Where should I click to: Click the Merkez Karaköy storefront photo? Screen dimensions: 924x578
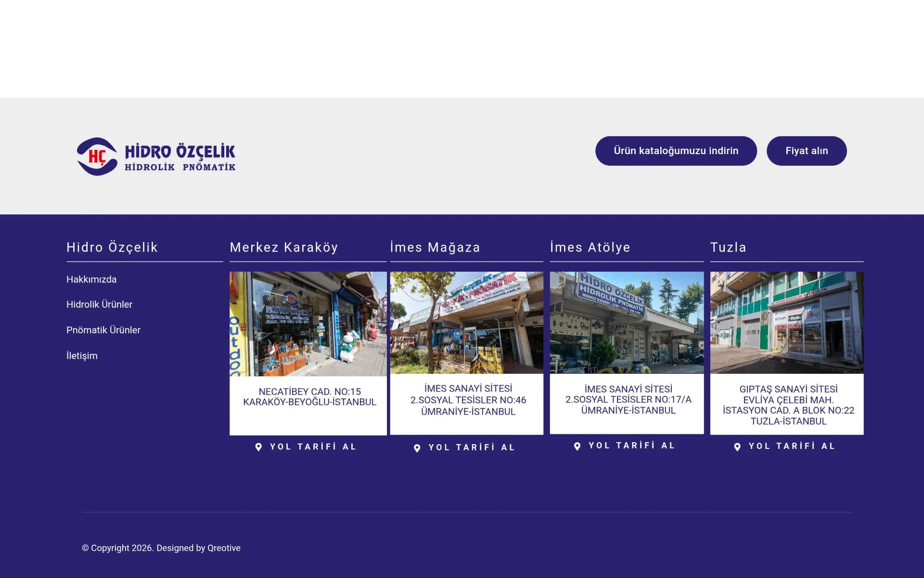pos(308,324)
